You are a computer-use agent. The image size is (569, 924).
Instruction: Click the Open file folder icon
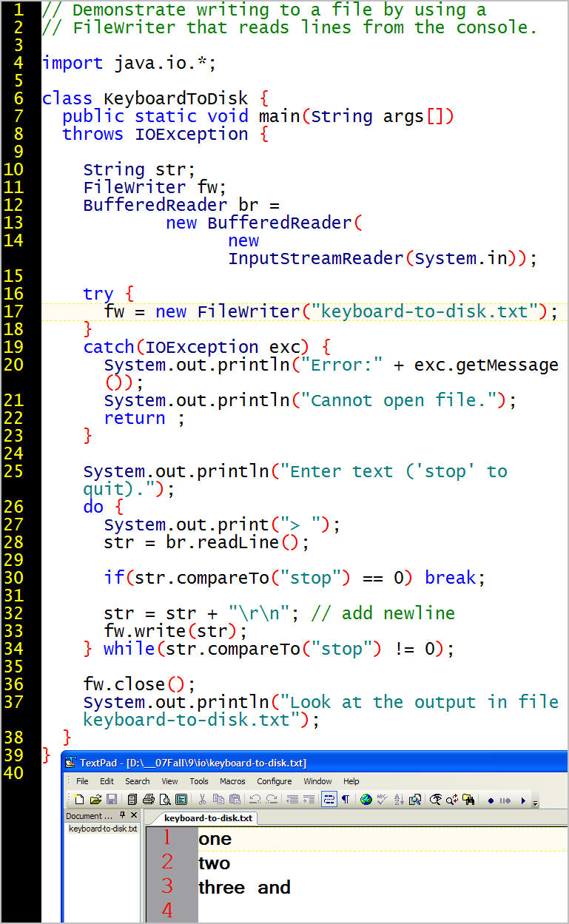pyautogui.click(x=95, y=800)
